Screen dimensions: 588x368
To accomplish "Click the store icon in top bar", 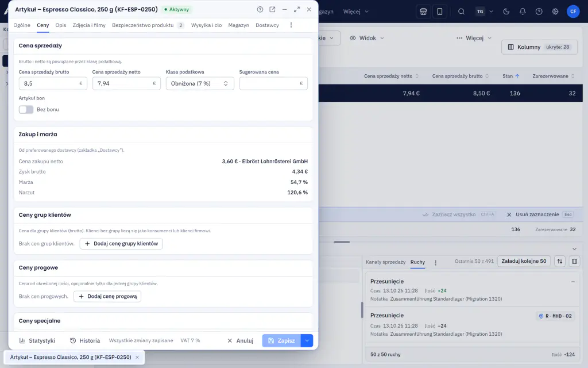I will point(423,11).
